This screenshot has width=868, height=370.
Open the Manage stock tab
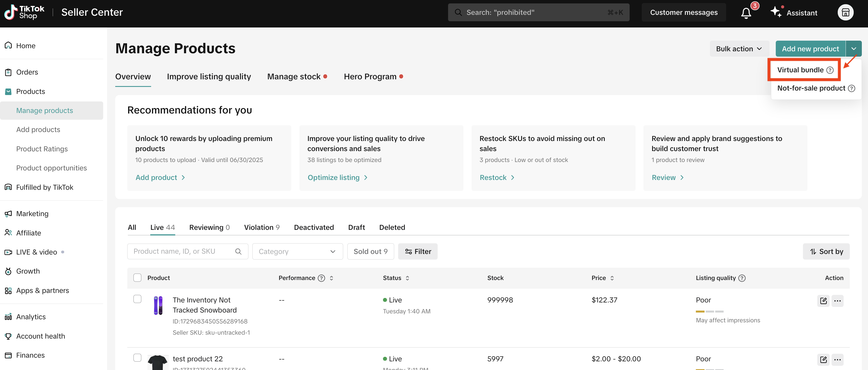click(294, 77)
